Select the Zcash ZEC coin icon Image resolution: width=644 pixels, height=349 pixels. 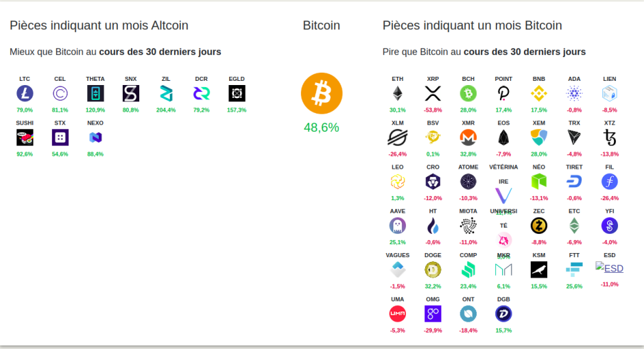click(x=539, y=226)
